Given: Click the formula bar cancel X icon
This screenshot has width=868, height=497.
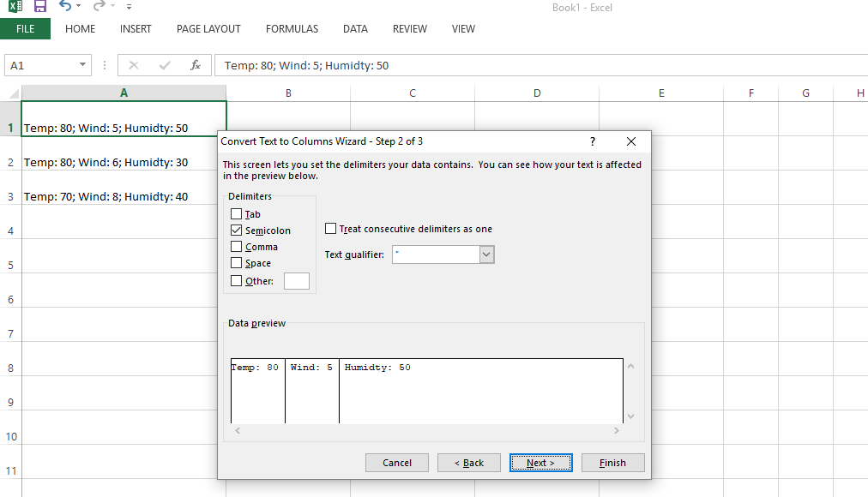Looking at the screenshot, I should pos(134,65).
